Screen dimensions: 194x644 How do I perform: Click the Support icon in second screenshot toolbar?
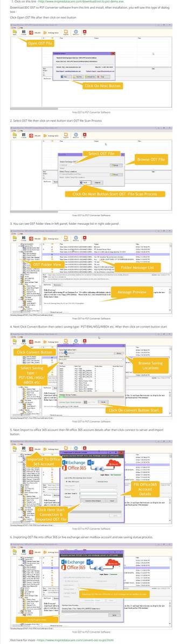(x=66, y=135)
